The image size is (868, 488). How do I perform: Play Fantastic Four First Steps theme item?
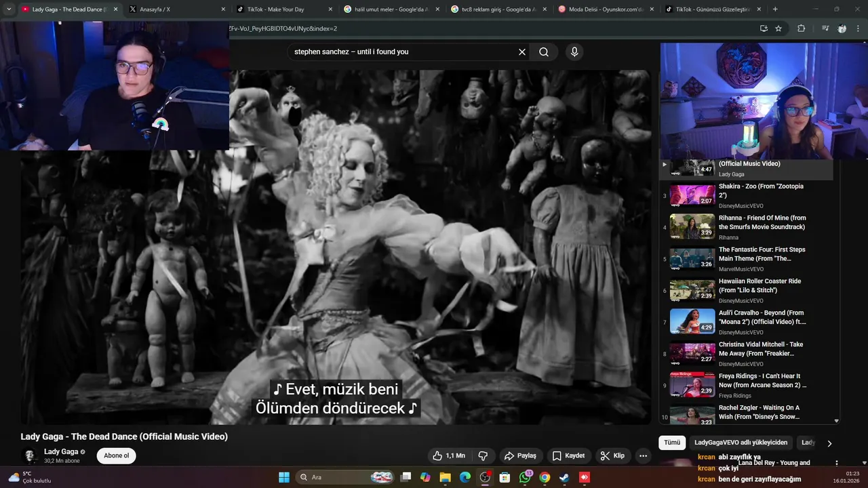click(746, 259)
